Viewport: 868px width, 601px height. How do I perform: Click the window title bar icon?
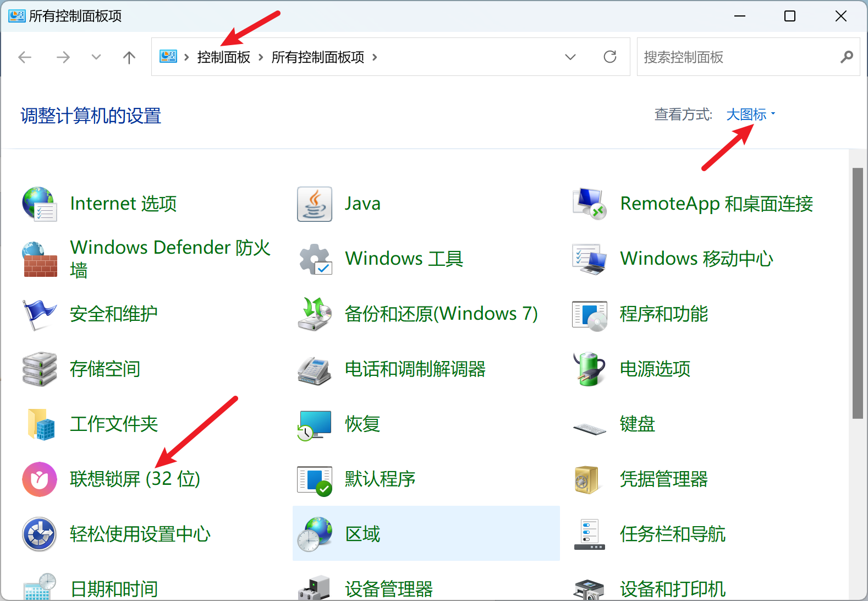(x=17, y=15)
